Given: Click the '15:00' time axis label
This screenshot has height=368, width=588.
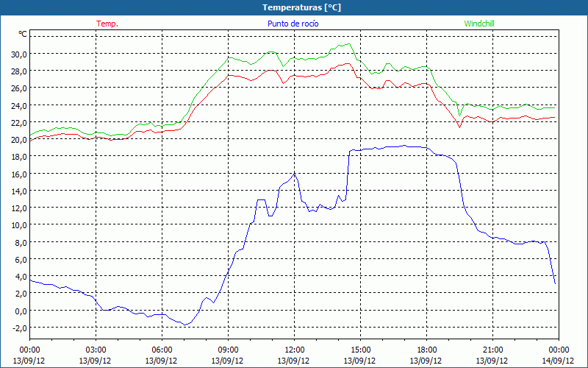Looking at the screenshot, I should click(360, 350).
